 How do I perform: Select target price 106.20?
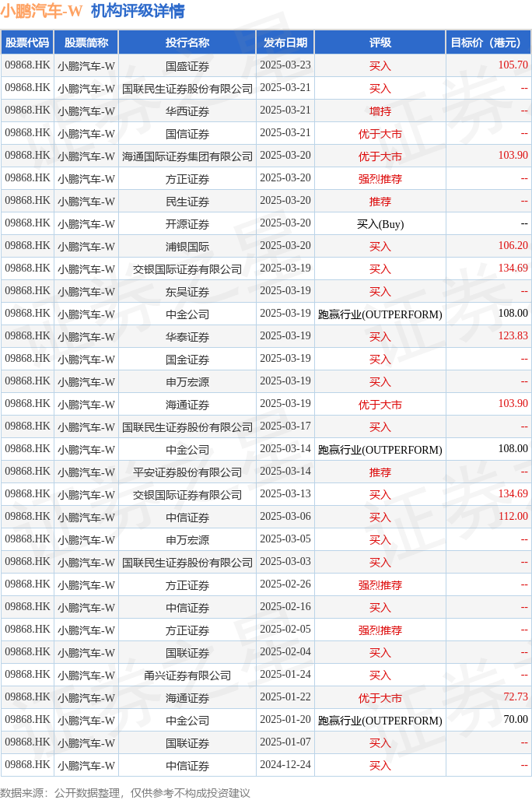(513, 245)
